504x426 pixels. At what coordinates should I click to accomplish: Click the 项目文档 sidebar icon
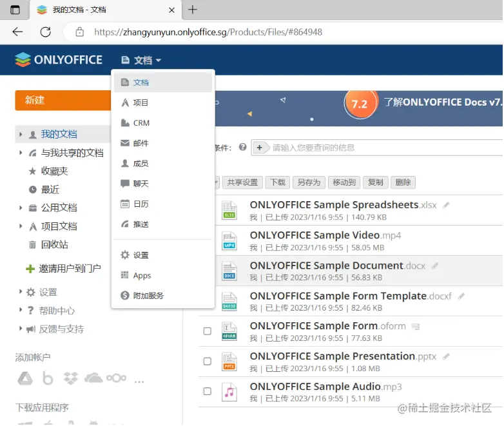pos(32,227)
